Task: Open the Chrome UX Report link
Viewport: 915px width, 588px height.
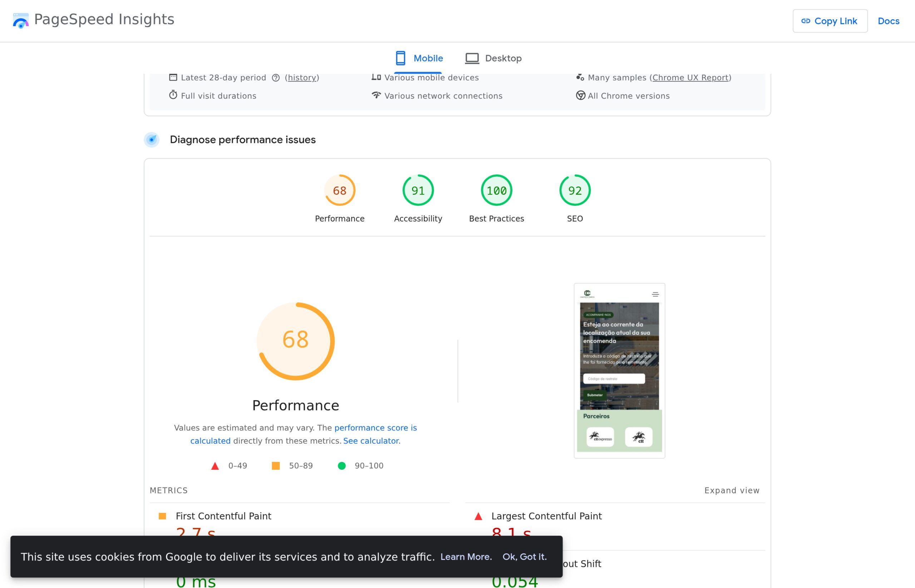Action: [690, 77]
